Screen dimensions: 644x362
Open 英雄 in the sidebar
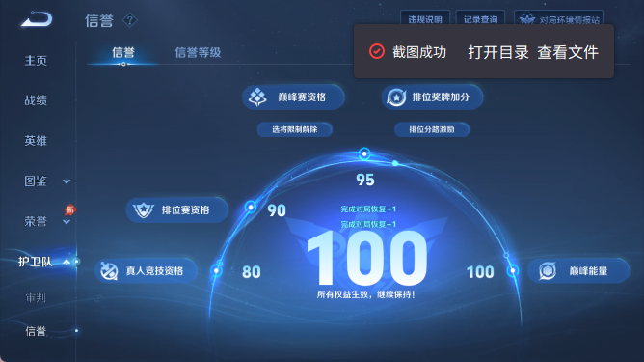click(36, 141)
